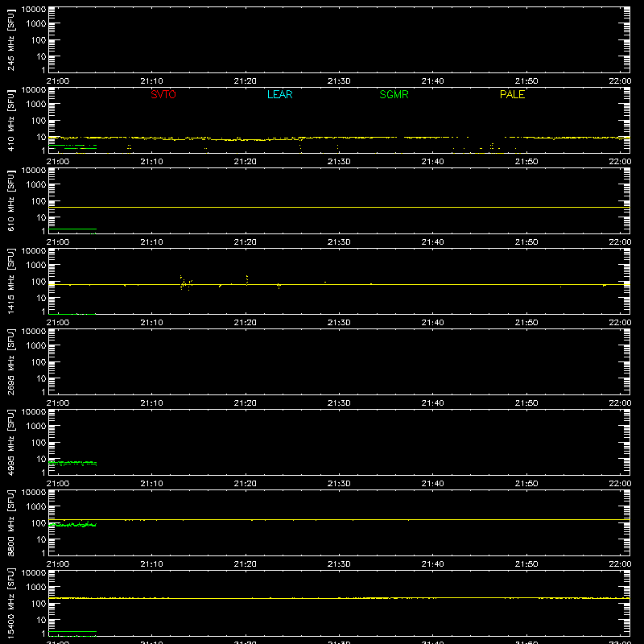The height and width of the screenshot is (644, 644).
Task: Click 21:20 time label under 410 MHz panel
Action: pyautogui.click(x=246, y=162)
